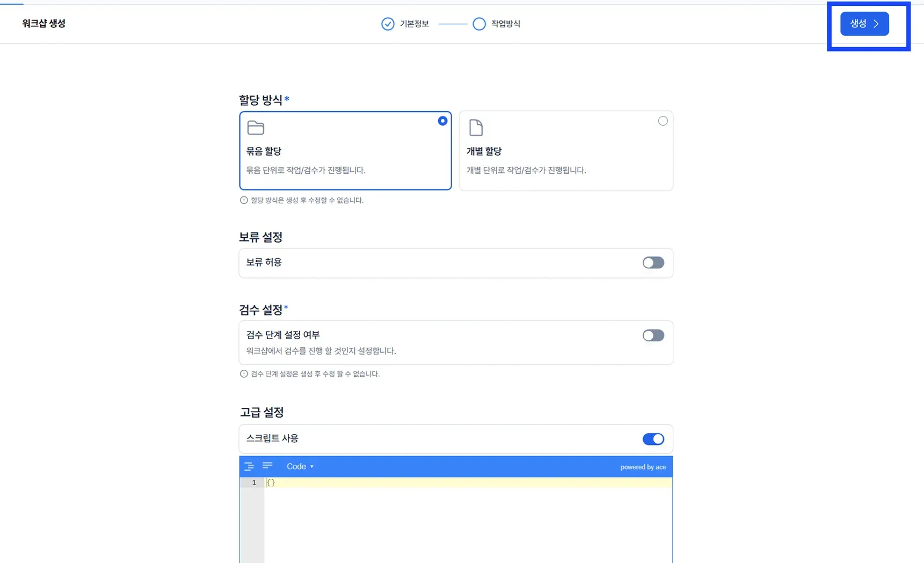This screenshot has height=563, width=924.
Task: Click the compact code icon in editor toolbar
Action: coord(267,466)
